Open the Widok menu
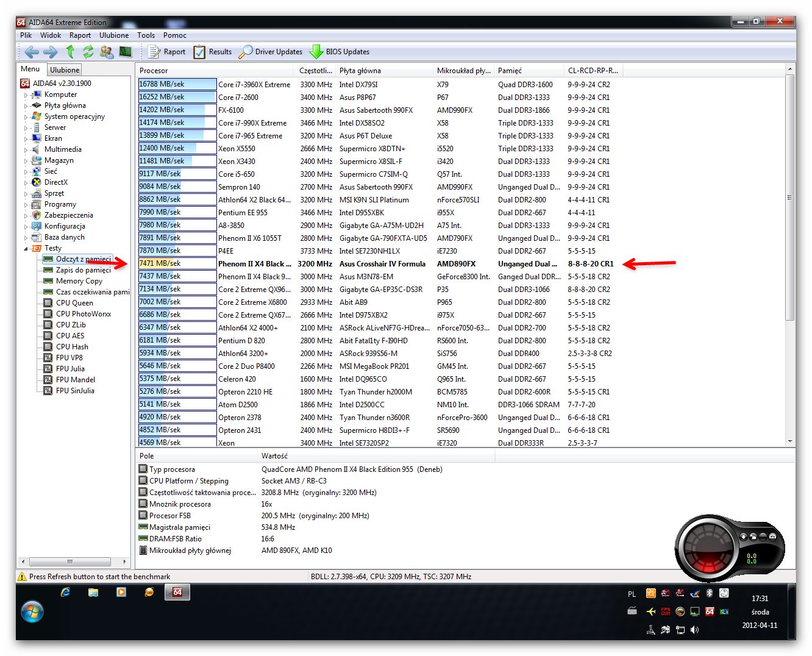 tap(51, 35)
